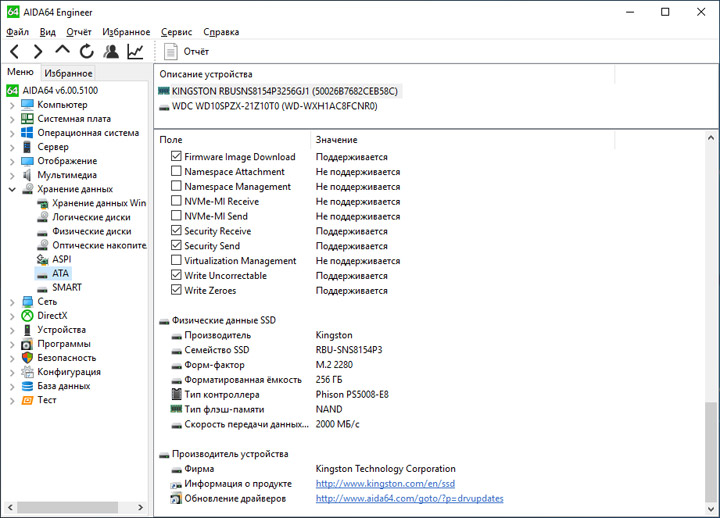The width and height of the screenshot is (720, 518).
Task: Toggle the Namespace Attachment checkbox
Action: tap(176, 171)
